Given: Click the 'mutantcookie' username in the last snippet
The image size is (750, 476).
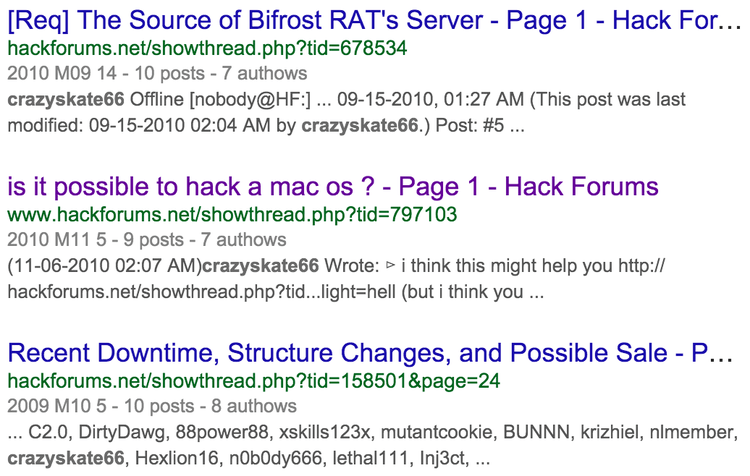Looking at the screenshot, I should click(x=439, y=432).
